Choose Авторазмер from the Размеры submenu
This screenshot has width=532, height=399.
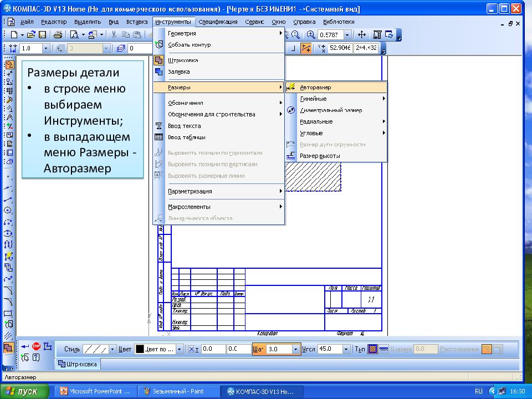coord(336,87)
